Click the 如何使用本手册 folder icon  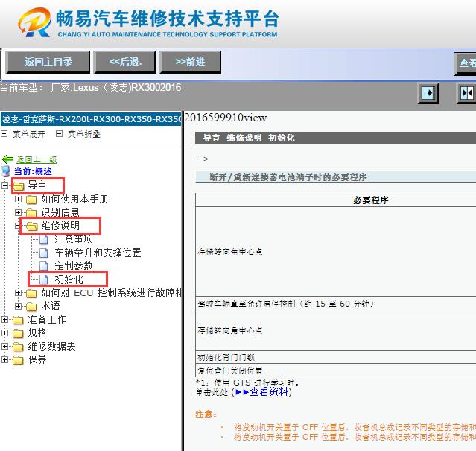pos(31,199)
